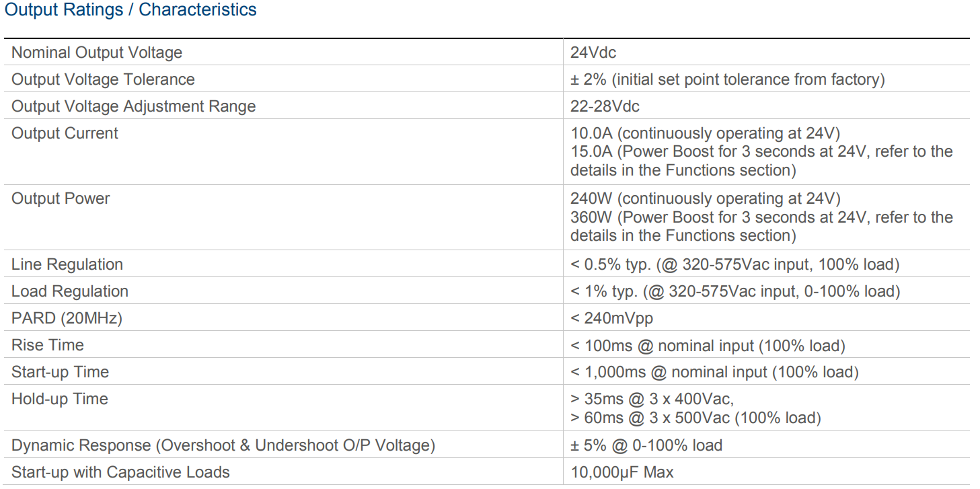Click the Output Voltage Adjustment Range label
The height and width of the screenshot is (489, 980).
coord(133,106)
